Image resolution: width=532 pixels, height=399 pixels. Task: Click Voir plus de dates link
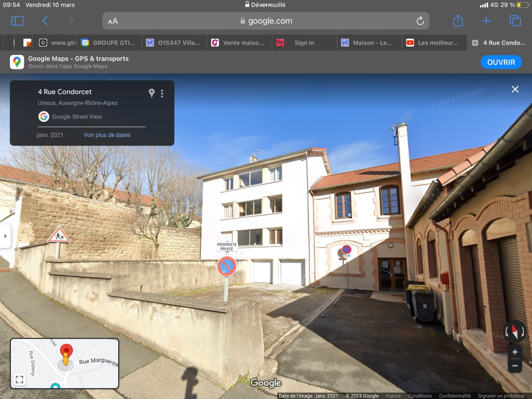[107, 135]
